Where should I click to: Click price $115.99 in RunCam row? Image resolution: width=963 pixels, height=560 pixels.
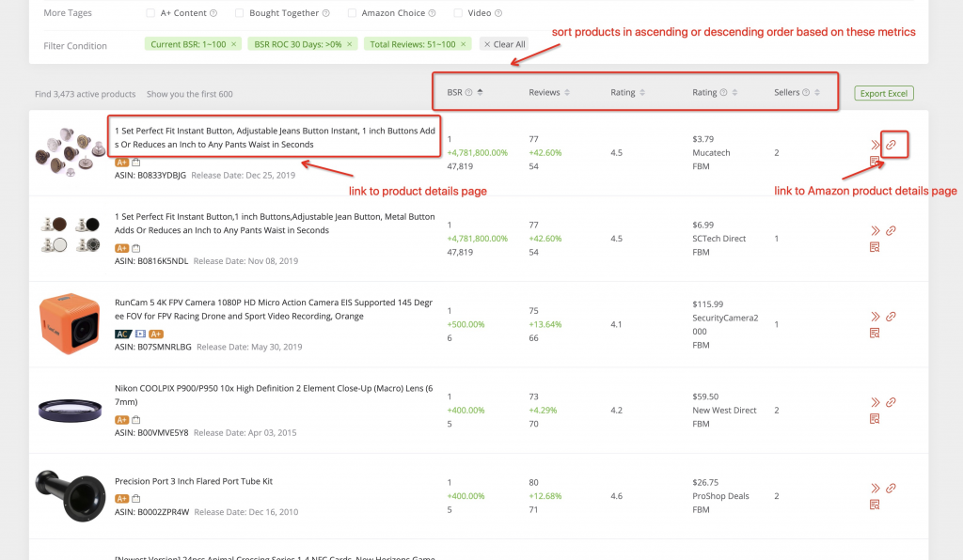[707, 304]
